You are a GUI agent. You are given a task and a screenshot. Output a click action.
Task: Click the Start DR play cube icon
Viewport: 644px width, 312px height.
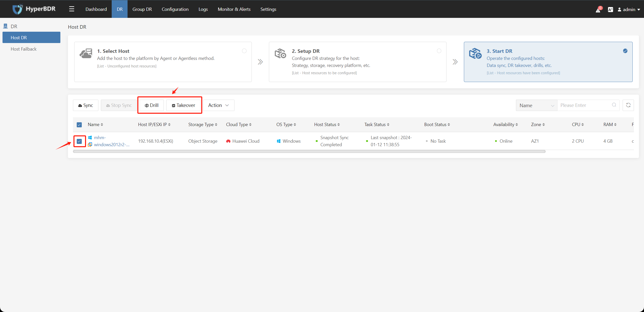coord(475,53)
